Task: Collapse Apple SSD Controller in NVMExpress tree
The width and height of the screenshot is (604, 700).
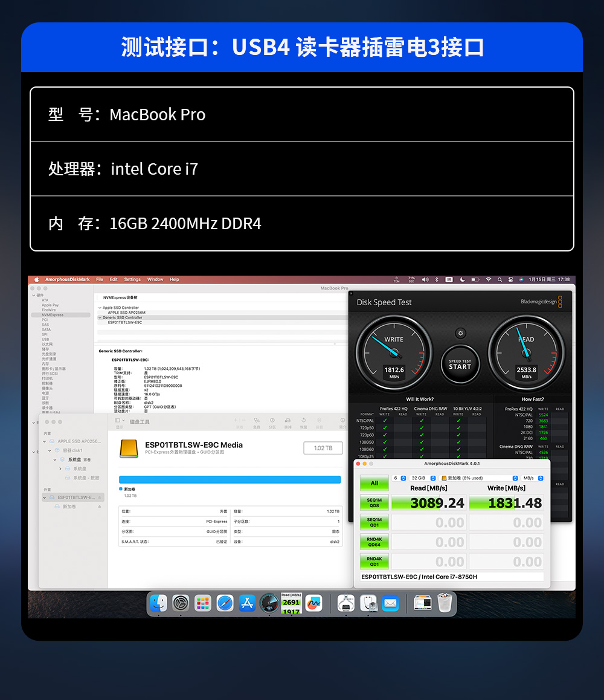Action: click(100, 308)
